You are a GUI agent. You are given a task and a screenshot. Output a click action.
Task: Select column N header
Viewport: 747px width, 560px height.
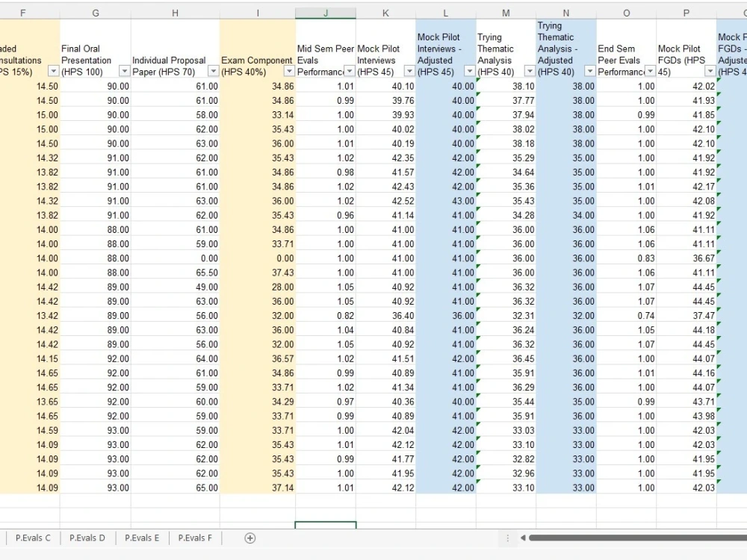coord(566,13)
